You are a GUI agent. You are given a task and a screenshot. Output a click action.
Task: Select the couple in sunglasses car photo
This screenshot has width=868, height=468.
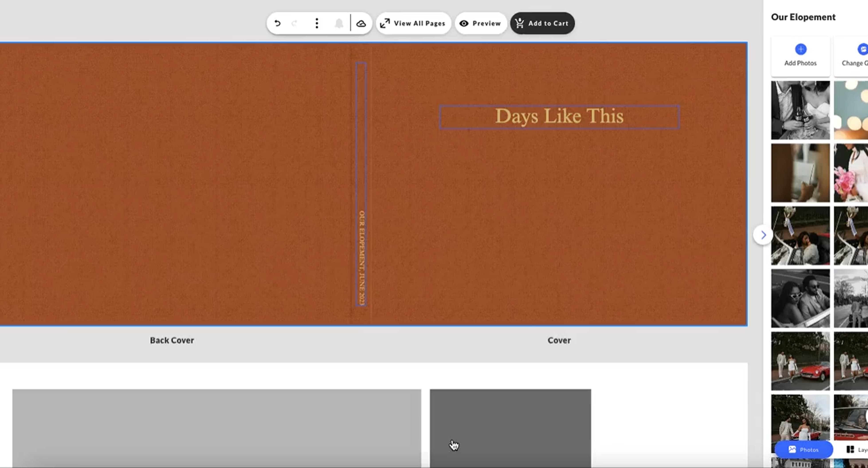800,298
